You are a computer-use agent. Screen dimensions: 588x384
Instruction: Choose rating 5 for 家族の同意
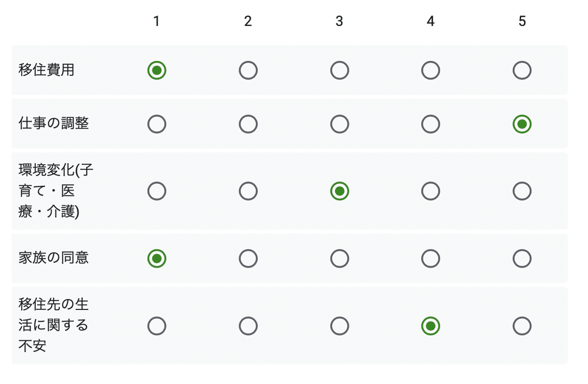522,258
